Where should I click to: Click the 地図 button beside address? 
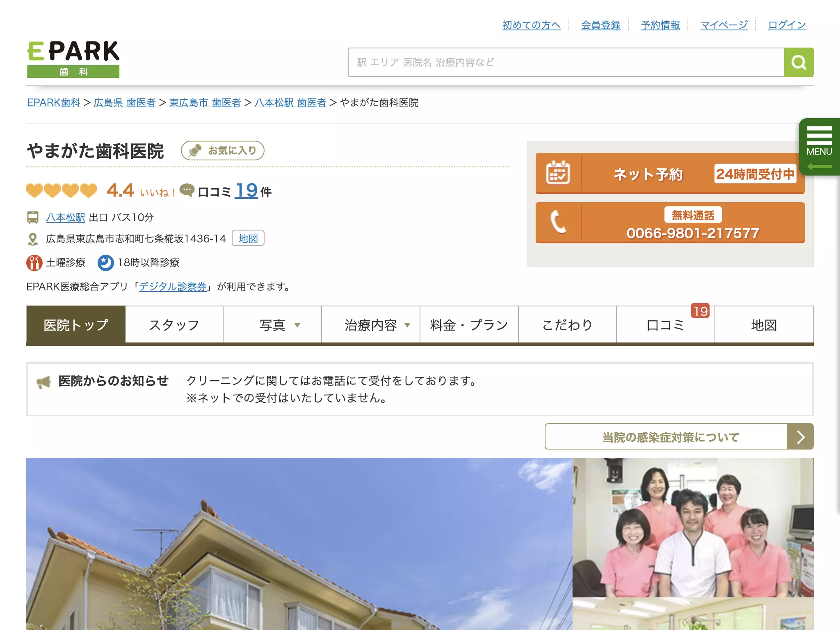[x=248, y=238]
